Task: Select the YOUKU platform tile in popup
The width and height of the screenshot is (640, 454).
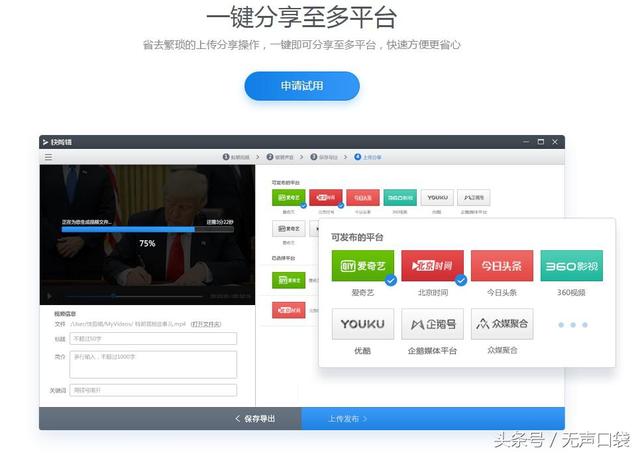Action: (362, 324)
